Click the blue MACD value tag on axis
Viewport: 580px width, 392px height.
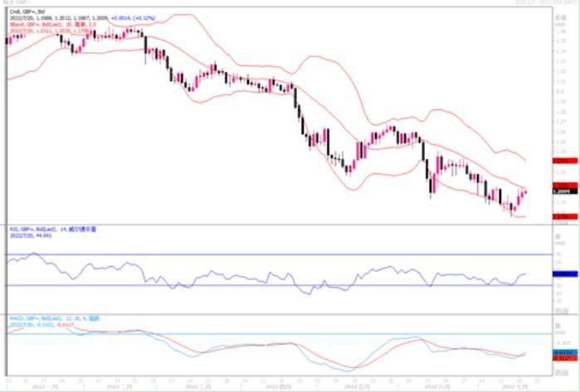click(565, 353)
